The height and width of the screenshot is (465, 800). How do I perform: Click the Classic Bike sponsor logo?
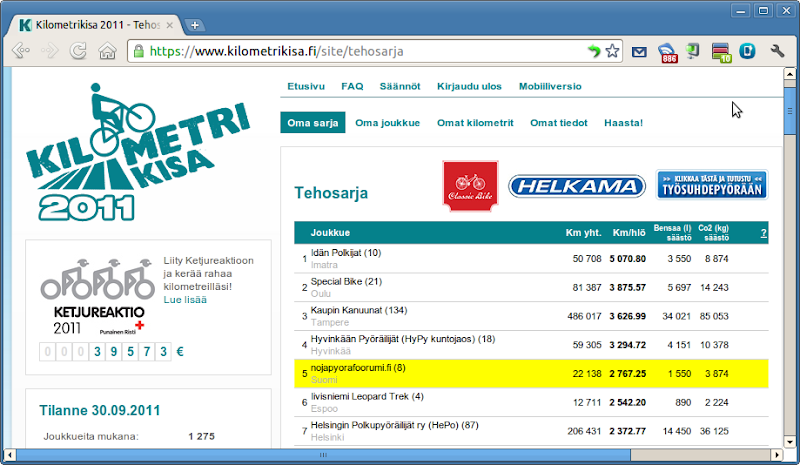pyautogui.click(x=470, y=186)
